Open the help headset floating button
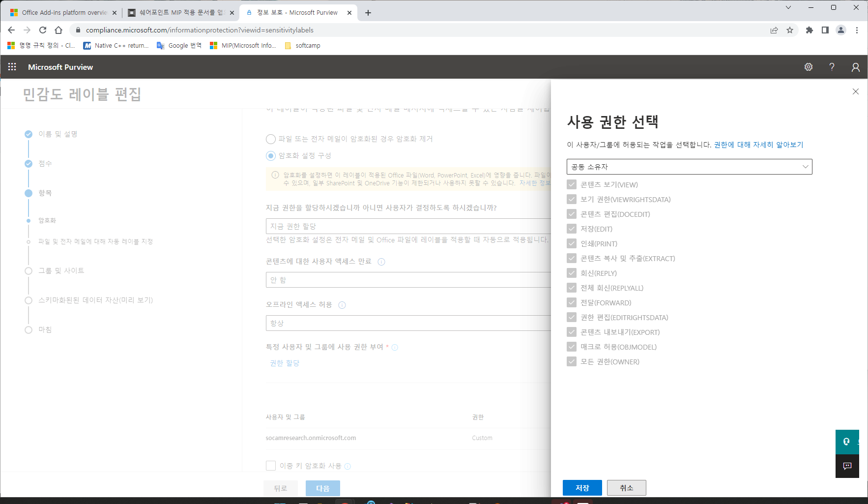The height and width of the screenshot is (504, 868). coord(847,442)
